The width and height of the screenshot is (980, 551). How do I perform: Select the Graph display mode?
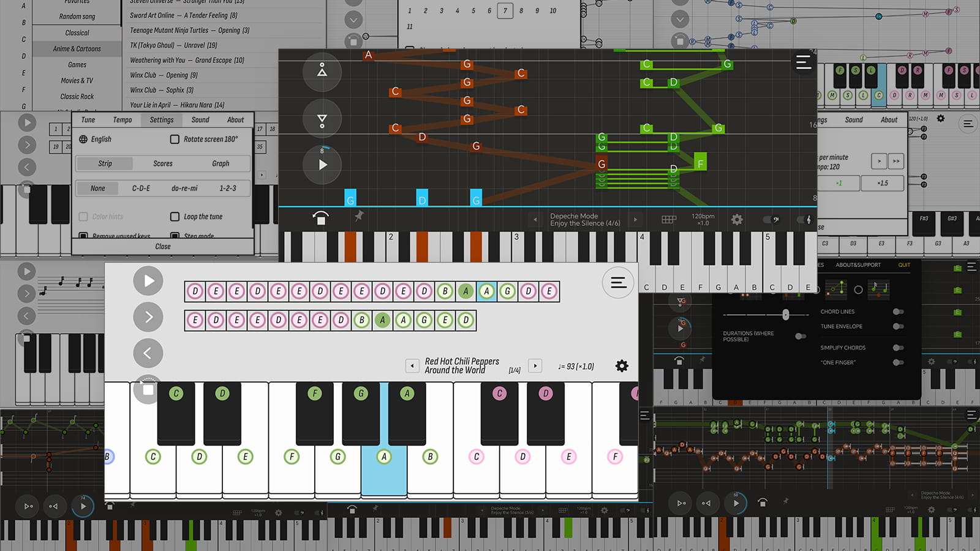(x=221, y=163)
